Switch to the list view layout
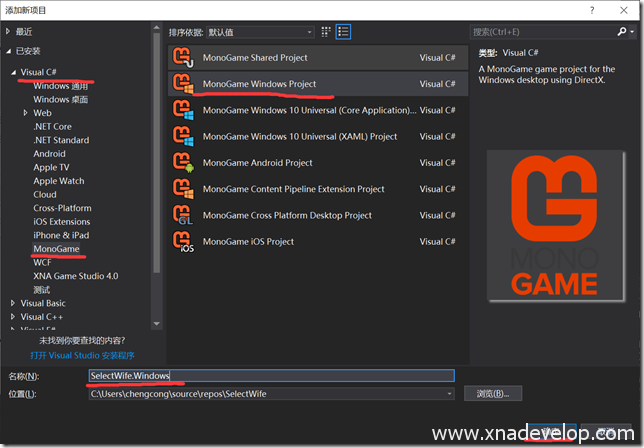Viewport: 644px width, 448px height. (x=343, y=32)
